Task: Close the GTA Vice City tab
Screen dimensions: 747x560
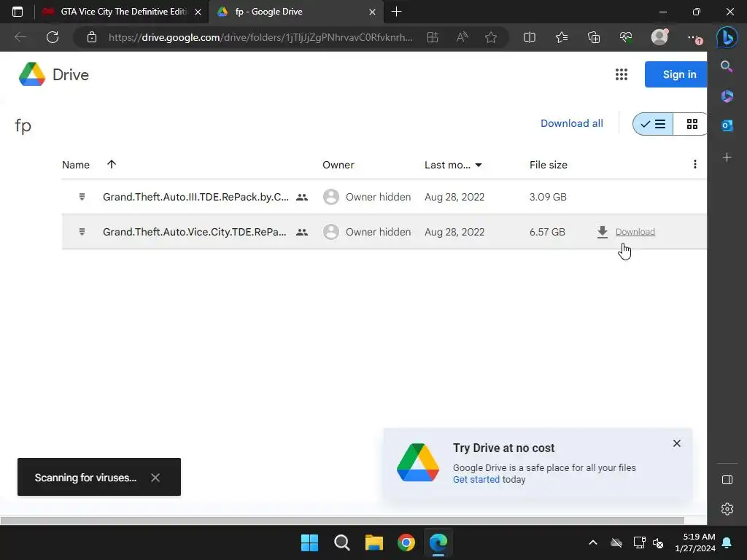Action: 198,12
